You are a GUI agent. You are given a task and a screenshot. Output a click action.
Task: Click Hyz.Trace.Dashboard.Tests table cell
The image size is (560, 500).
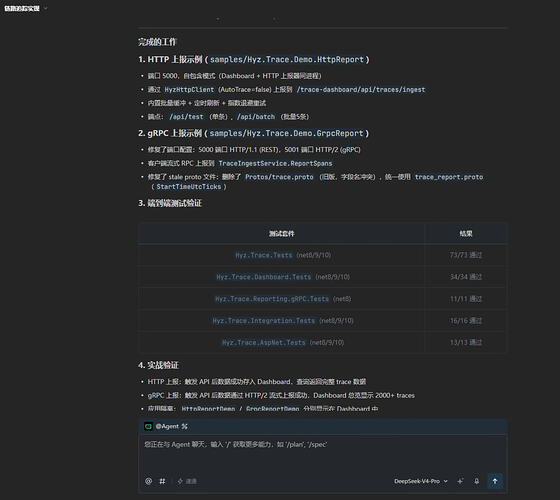pos(264,277)
